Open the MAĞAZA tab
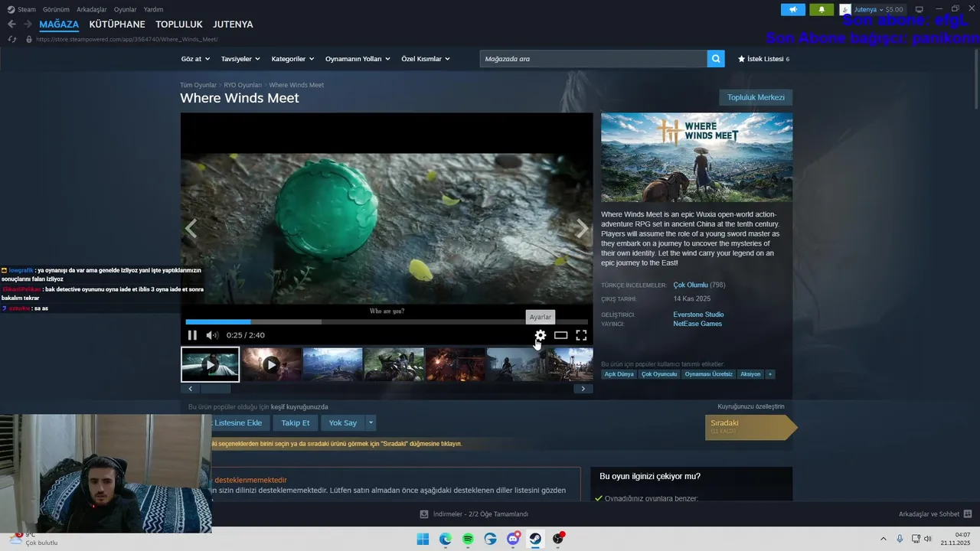 pos(59,24)
